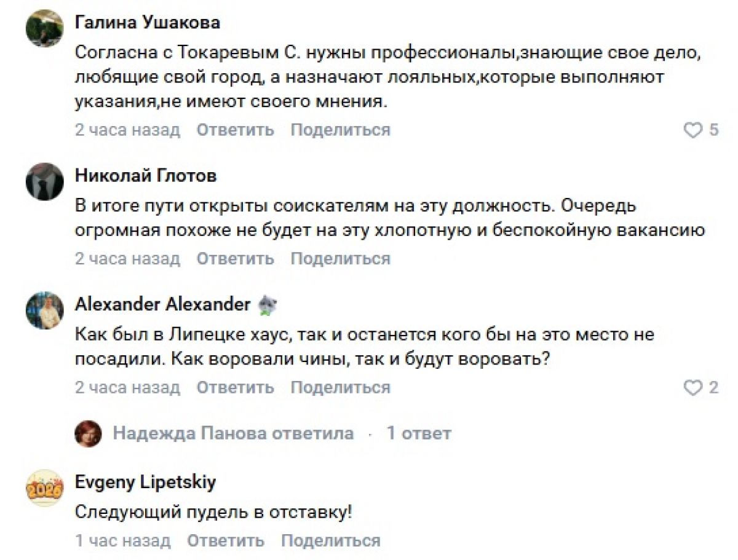Viewport: 738px width, 560px height.
Task: Reply to Evgeny Lipetskiy's comment
Action: coord(226,541)
